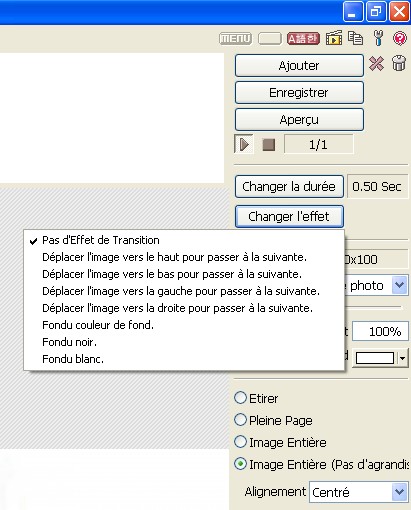The image size is (411, 510).
Task: Select Déplacer l'image vers la gauche effect
Action: click(x=181, y=291)
